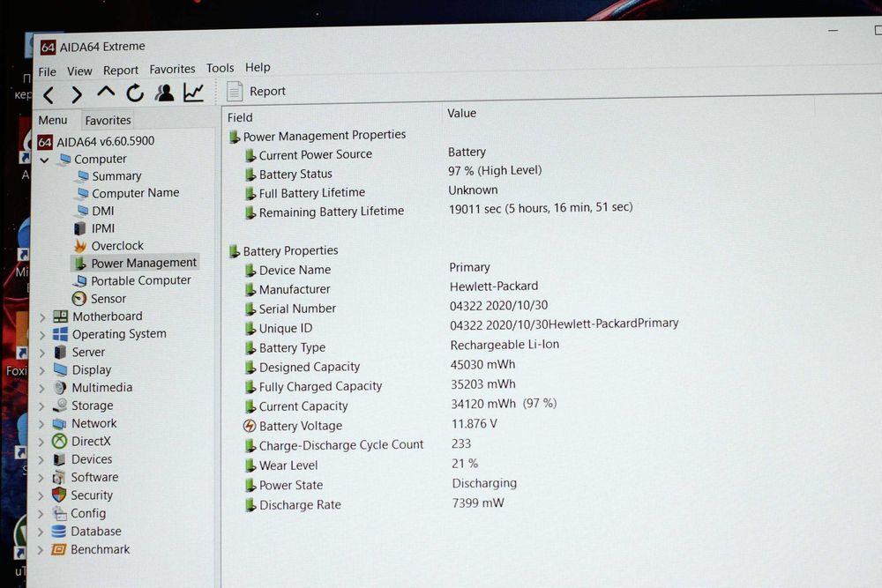Viewport: 882px width, 588px height.
Task: Select DMI in the tree
Action: (x=103, y=211)
